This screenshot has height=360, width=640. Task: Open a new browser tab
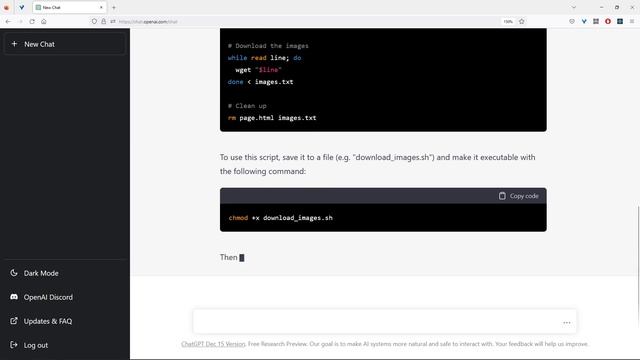[x=114, y=7]
